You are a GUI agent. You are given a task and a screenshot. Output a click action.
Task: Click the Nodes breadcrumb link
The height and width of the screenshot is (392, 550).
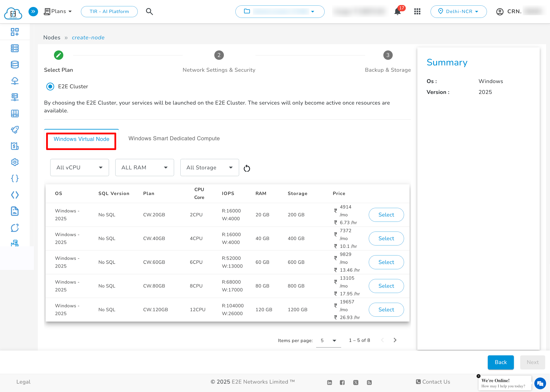52,37
